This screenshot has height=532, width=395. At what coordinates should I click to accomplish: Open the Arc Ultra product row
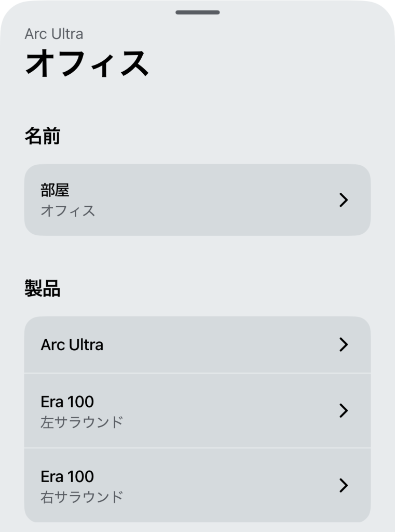pyautogui.click(x=197, y=344)
